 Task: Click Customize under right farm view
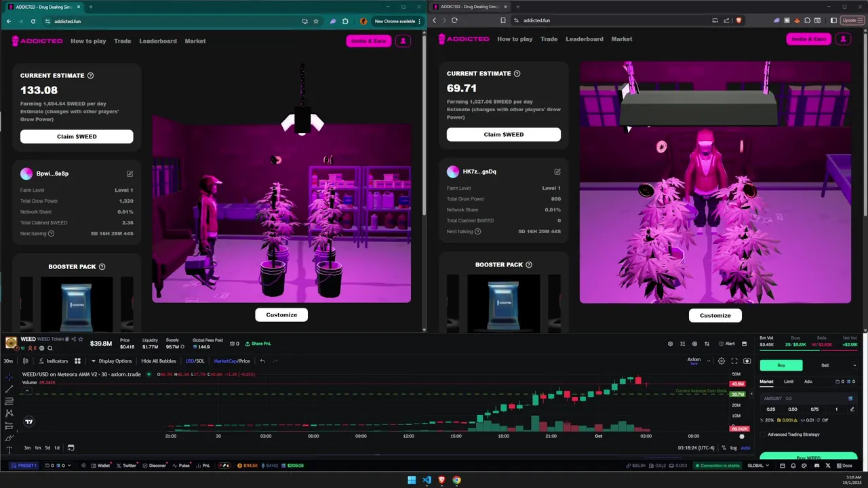(715, 315)
